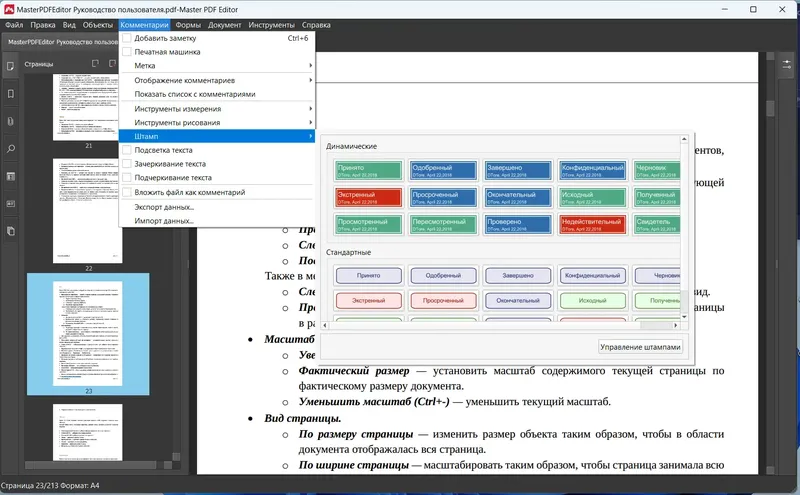The width and height of the screenshot is (800, 495).
Task: Click the card-shaped sidebar icon
Action: point(10,204)
